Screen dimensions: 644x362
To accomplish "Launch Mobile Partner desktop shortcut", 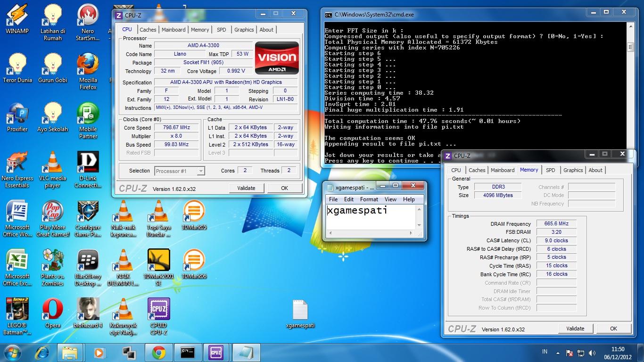I will (x=88, y=120).
